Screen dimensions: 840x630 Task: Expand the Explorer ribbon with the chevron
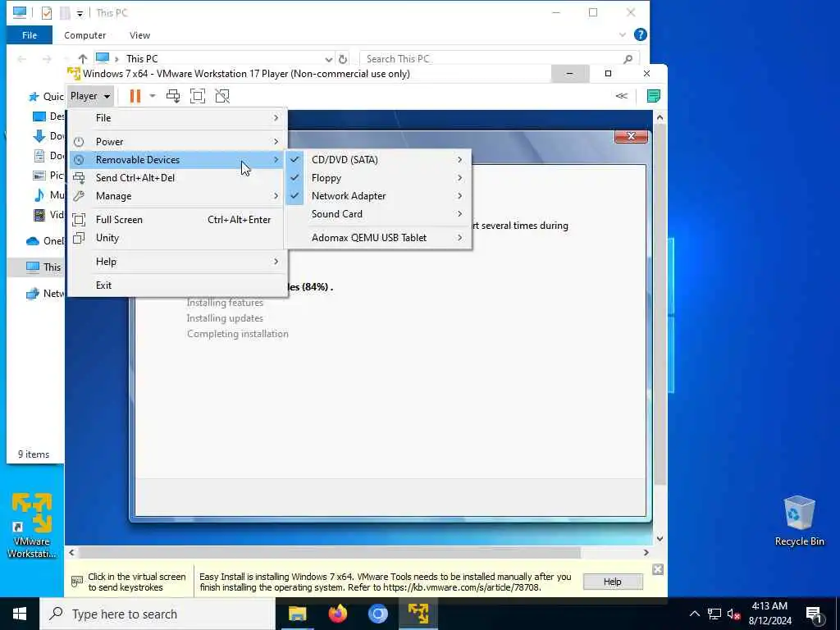623,34
